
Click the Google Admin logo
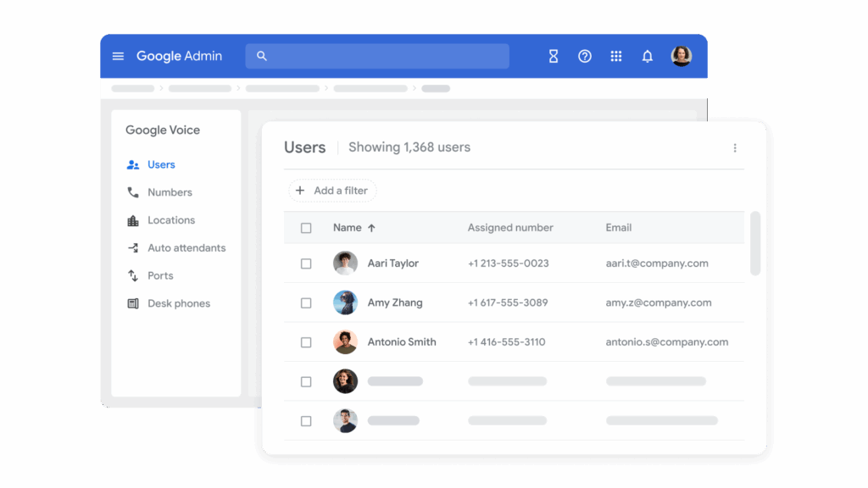(x=179, y=56)
